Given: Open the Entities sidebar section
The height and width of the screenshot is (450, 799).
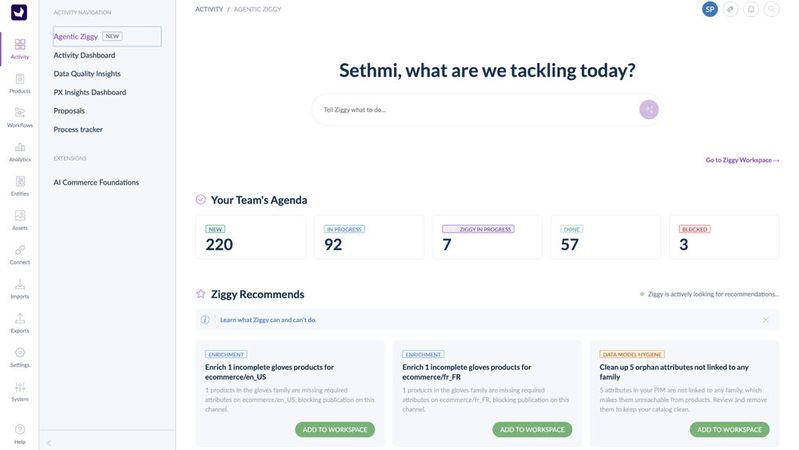Looking at the screenshot, I should (20, 186).
